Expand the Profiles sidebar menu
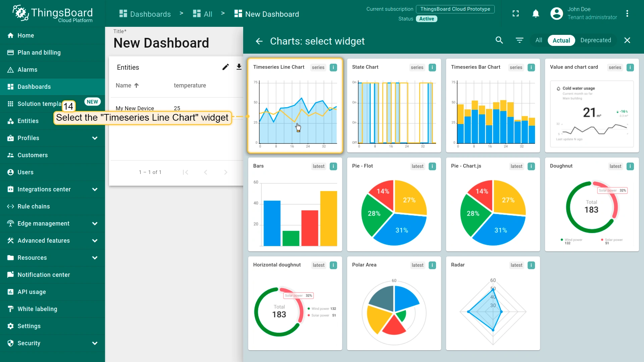The width and height of the screenshot is (644, 362). point(95,138)
